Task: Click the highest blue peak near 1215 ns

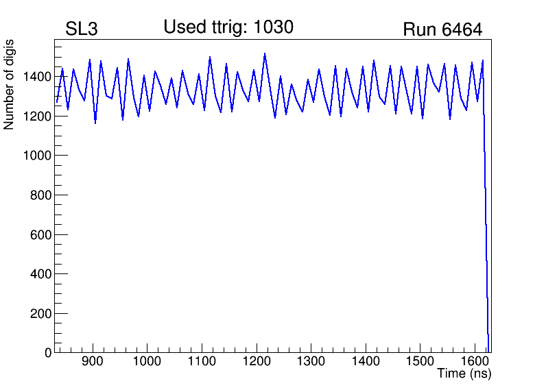Action: (265, 54)
